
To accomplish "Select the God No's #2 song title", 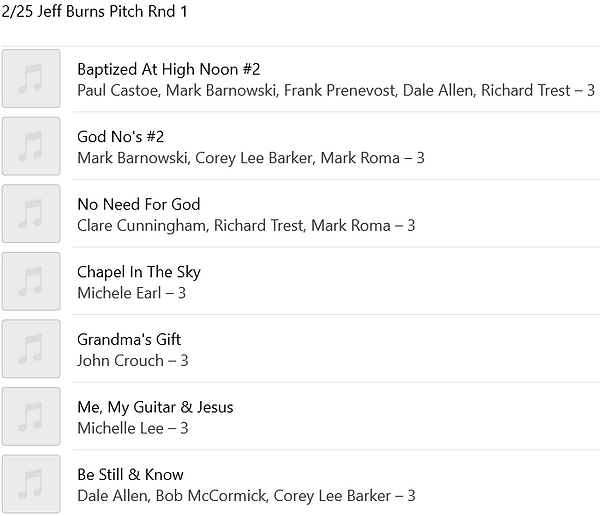I will pos(118,137).
